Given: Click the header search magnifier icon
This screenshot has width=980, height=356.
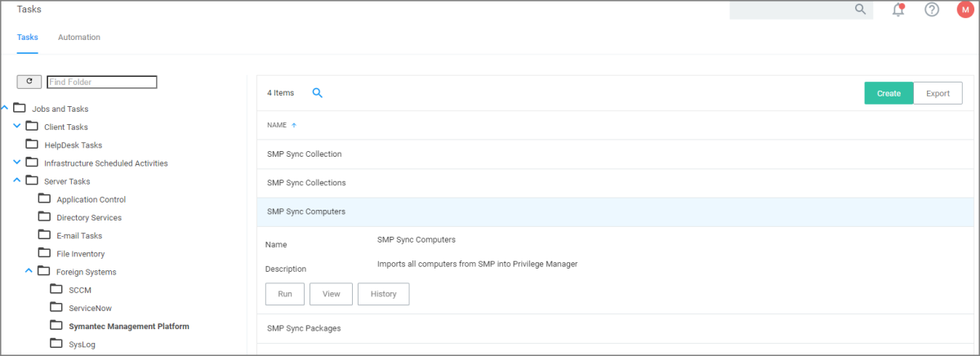Looking at the screenshot, I should pos(860,9).
